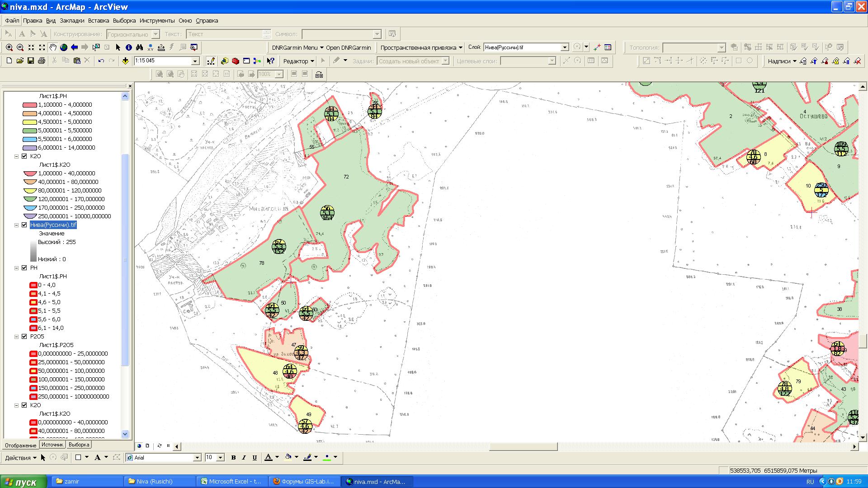Screen dimensions: 868x488
Task: Collapse the PH layer tree node
Action: pyautogui.click(x=17, y=268)
